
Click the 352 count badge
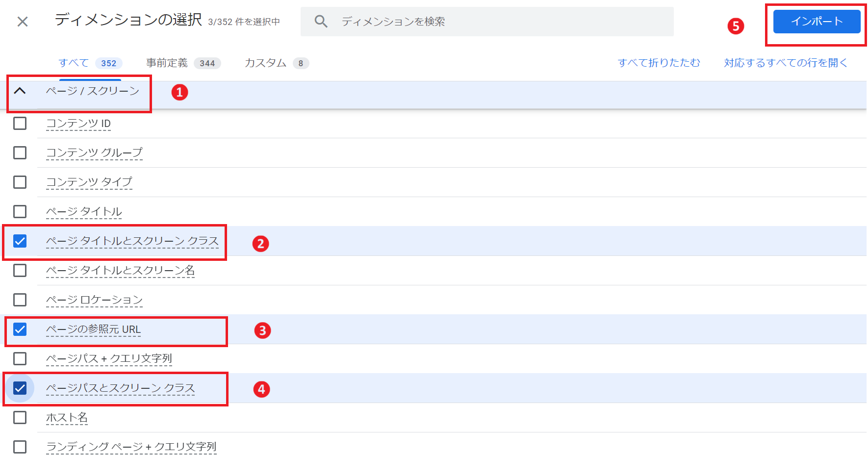109,63
